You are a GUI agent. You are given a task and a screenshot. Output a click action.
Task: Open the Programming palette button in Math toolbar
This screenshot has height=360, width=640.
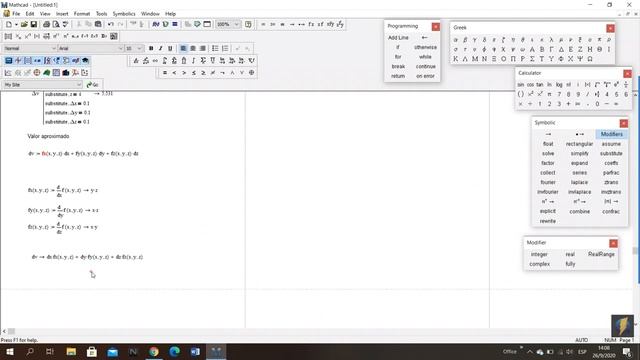pyautogui.click(x=66, y=60)
